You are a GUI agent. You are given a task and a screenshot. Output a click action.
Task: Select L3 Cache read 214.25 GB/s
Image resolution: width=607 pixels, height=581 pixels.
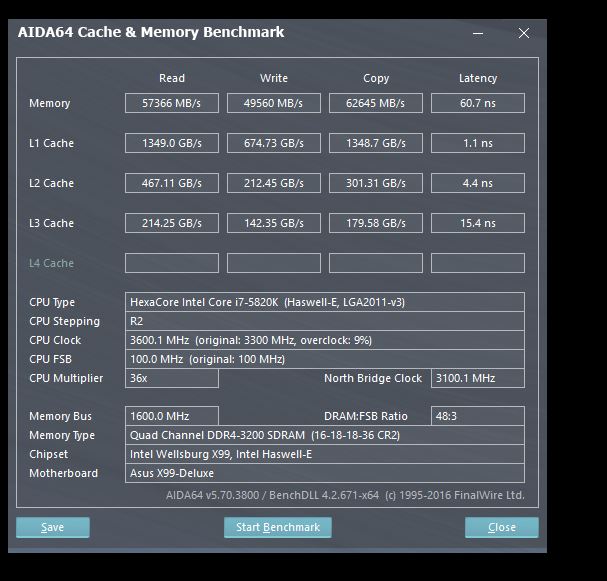172,223
